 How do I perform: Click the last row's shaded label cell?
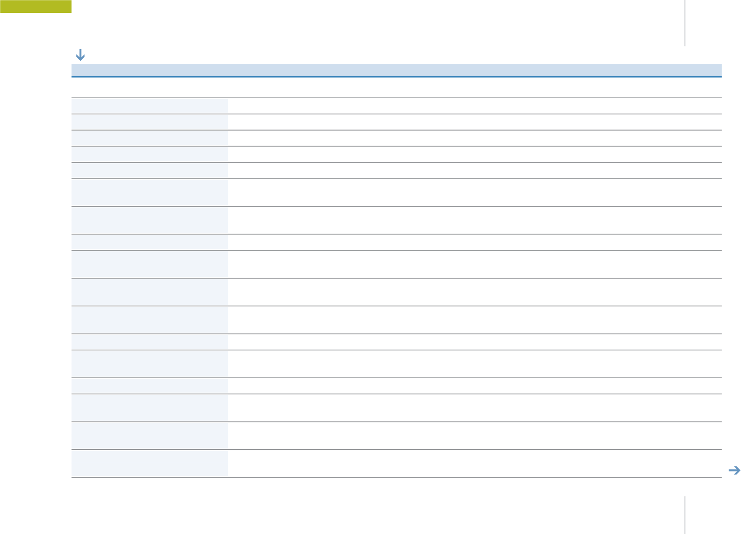[x=150, y=463]
